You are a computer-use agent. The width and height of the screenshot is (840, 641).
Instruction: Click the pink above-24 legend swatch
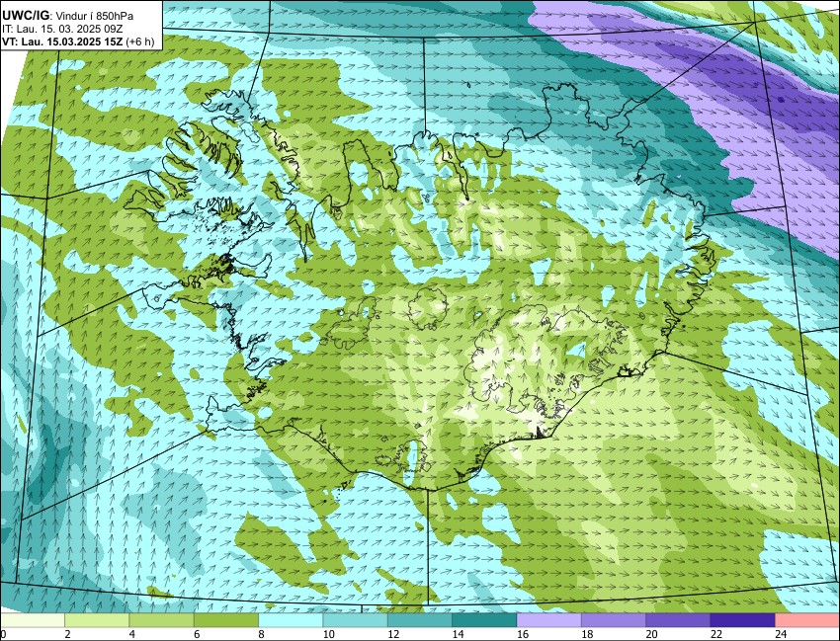807,620
